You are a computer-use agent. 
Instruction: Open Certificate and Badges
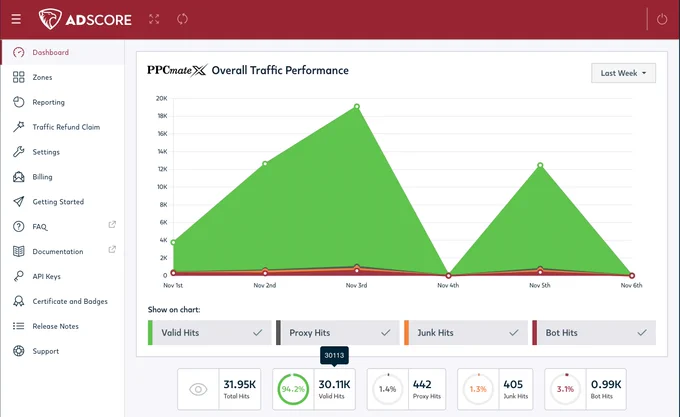tap(62, 301)
